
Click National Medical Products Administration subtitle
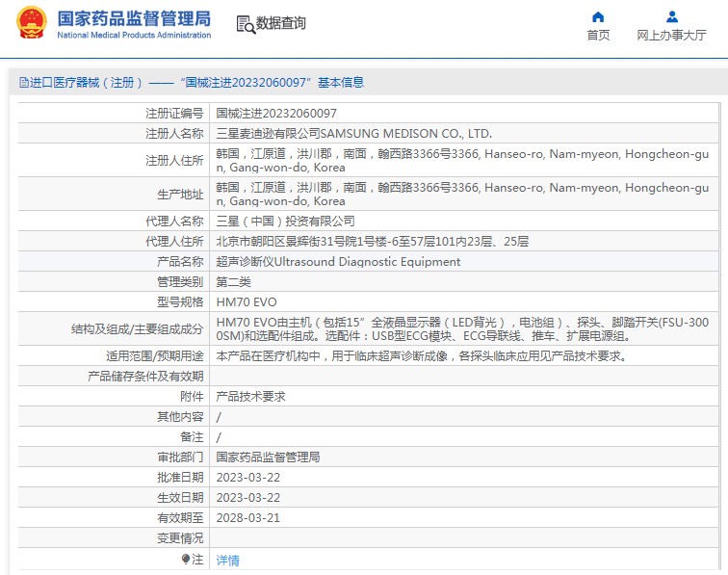point(134,36)
